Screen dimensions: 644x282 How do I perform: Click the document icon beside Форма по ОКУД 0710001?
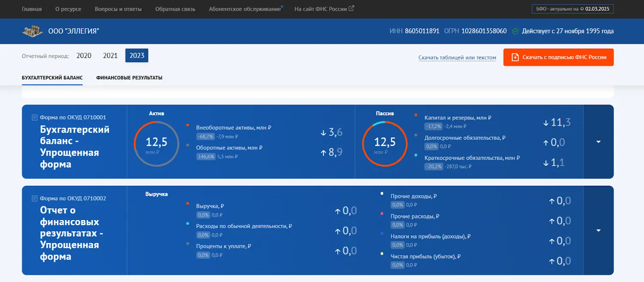pos(35,117)
